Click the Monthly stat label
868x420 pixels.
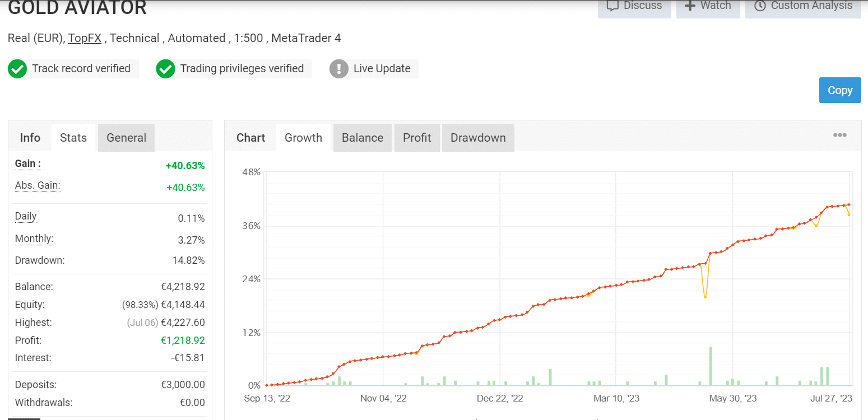tap(34, 239)
